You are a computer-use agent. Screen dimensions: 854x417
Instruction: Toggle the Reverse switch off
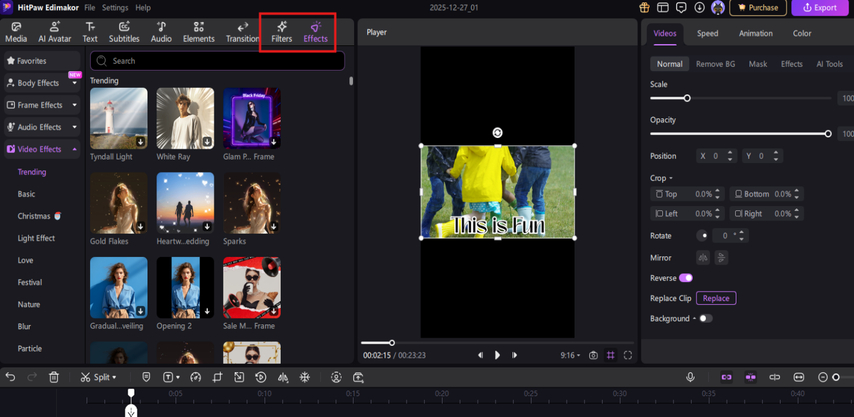[686, 278]
